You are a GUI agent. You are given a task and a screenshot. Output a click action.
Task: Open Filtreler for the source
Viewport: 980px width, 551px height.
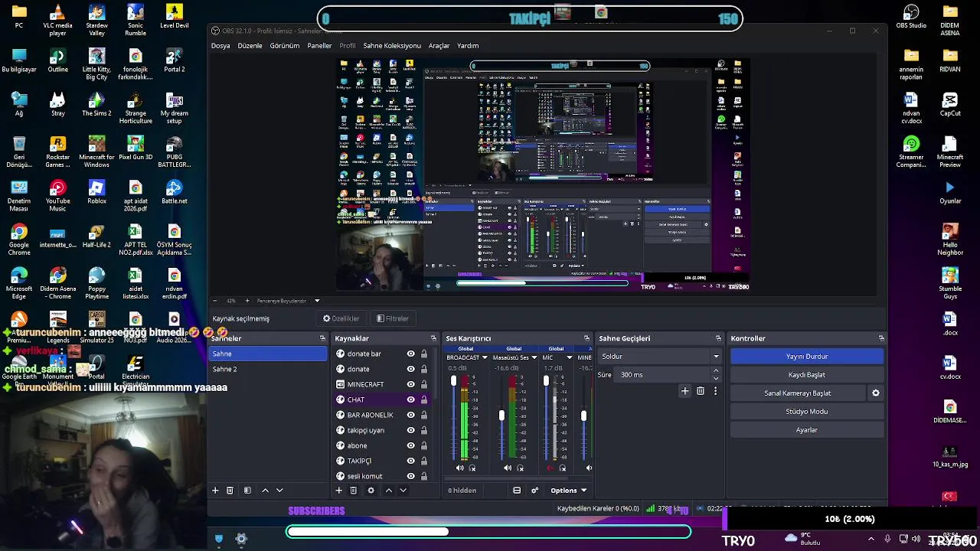click(393, 318)
